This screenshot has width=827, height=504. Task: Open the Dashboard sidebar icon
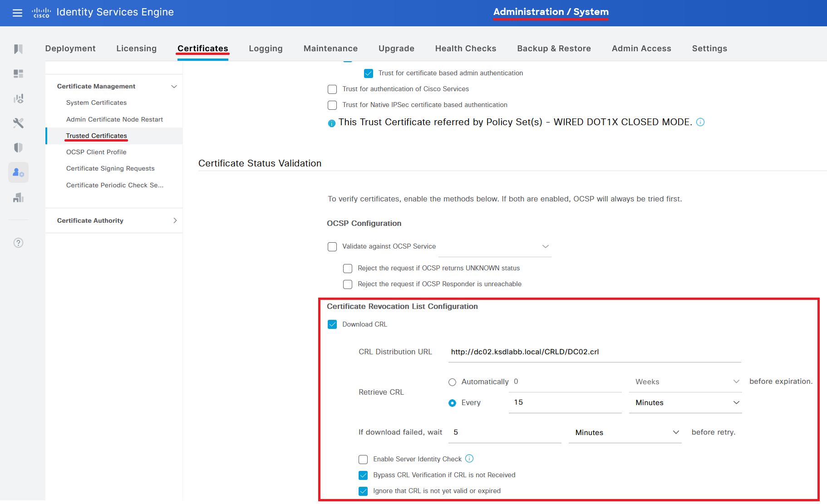click(x=18, y=73)
